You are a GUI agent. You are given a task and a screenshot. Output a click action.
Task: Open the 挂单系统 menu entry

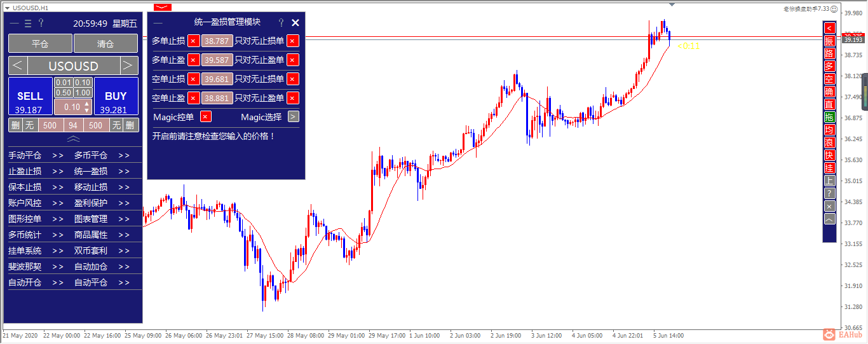[25, 251]
